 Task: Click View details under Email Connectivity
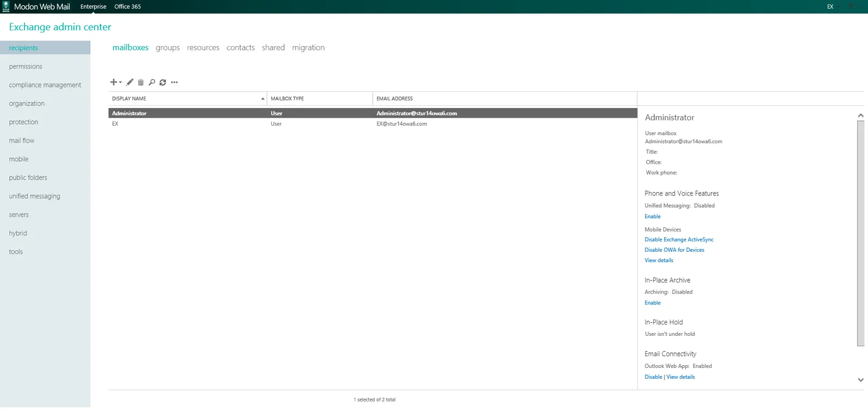click(680, 377)
